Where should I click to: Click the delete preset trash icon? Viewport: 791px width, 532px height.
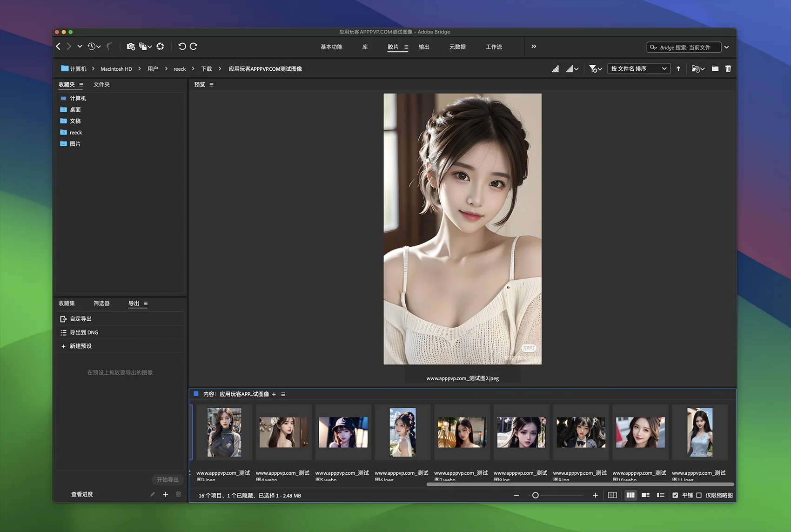pyautogui.click(x=179, y=494)
